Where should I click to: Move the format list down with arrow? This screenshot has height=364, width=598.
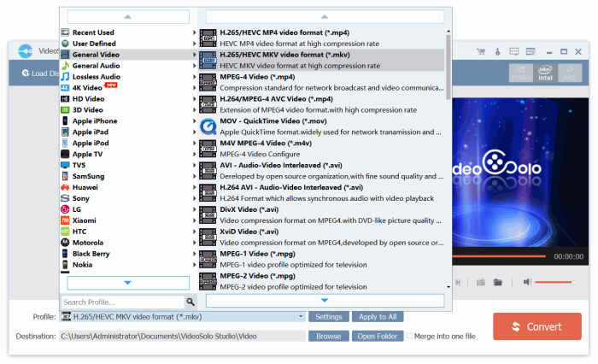[x=325, y=301]
